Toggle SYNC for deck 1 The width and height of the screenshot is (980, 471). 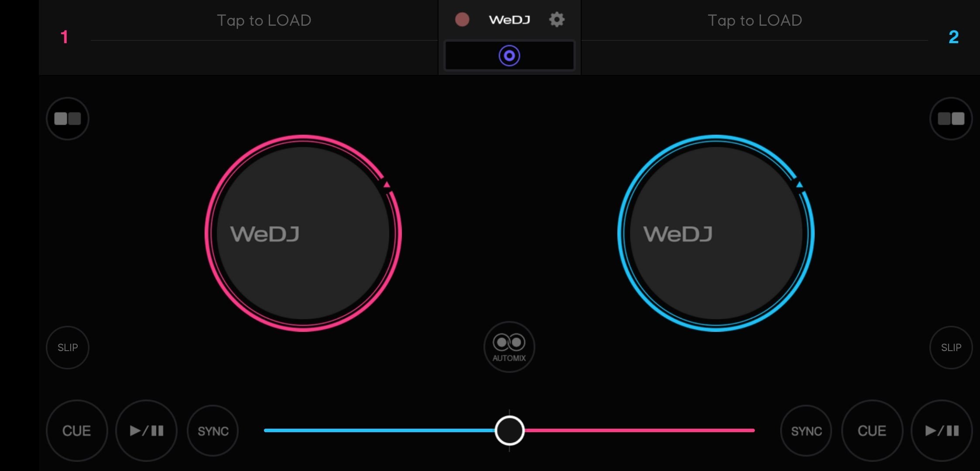coord(213,431)
